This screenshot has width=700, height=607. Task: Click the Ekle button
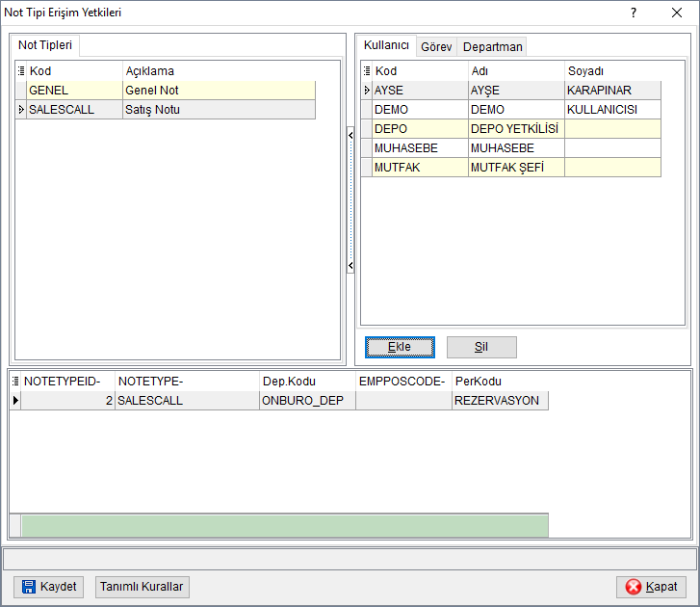(x=400, y=347)
